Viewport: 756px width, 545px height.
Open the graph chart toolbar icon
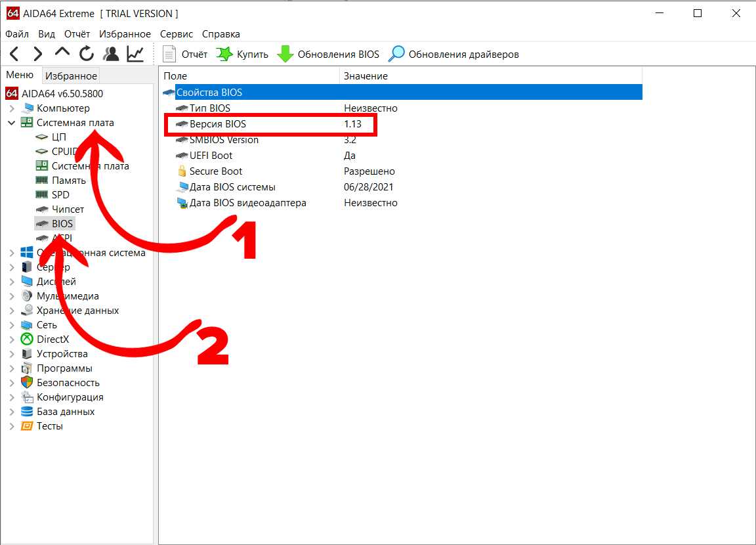(135, 54)
